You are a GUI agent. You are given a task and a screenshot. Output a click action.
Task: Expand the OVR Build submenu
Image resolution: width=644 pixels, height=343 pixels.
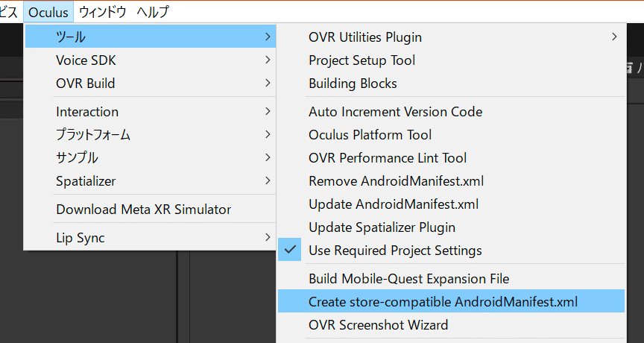pos(149,84)
